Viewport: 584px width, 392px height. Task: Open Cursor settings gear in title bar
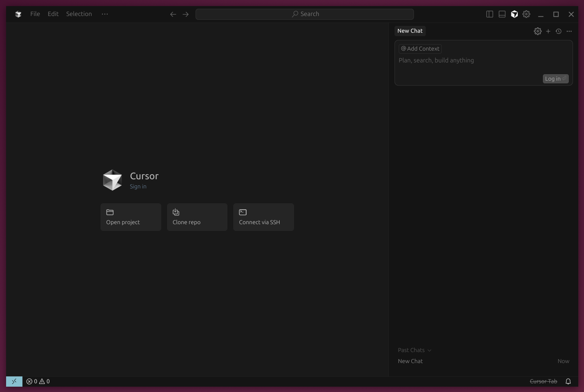pos(527,14)
